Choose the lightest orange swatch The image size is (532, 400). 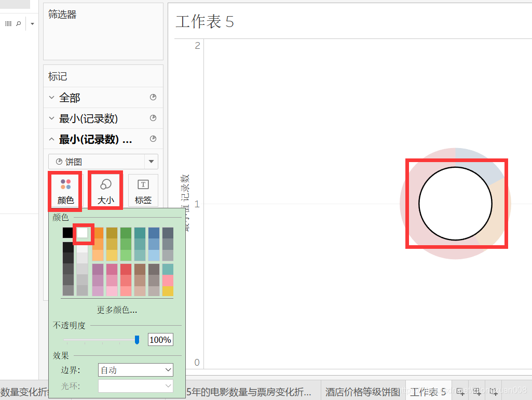click(x=98, y=256)
